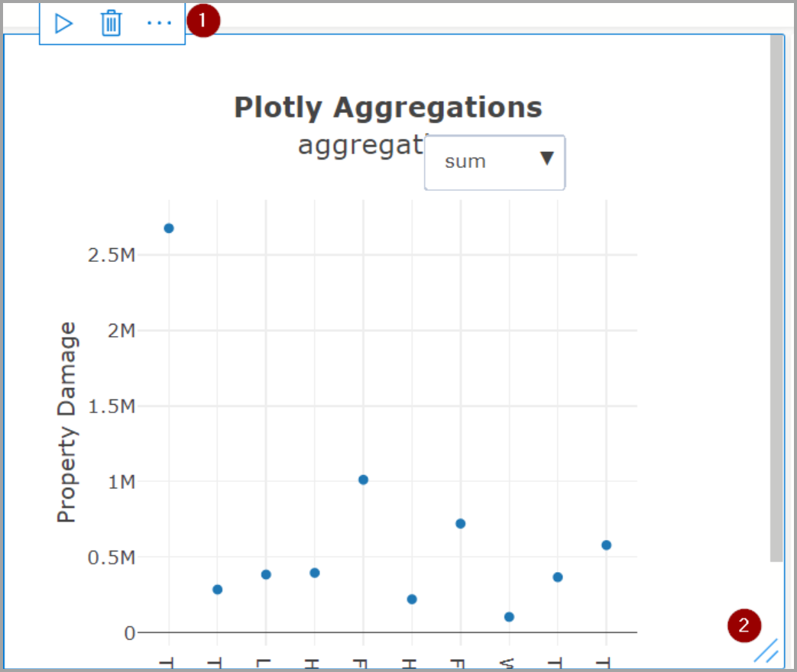Click the 2M y-axis tick label

pos(121,331)
